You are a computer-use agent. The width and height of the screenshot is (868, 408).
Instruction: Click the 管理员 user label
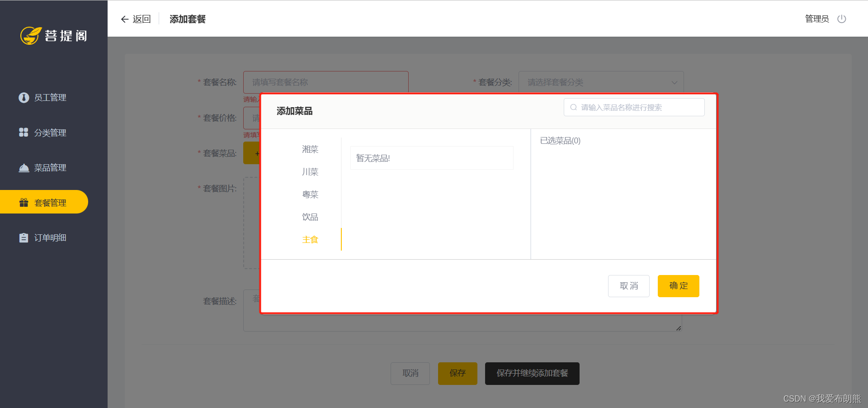(816, 19)
